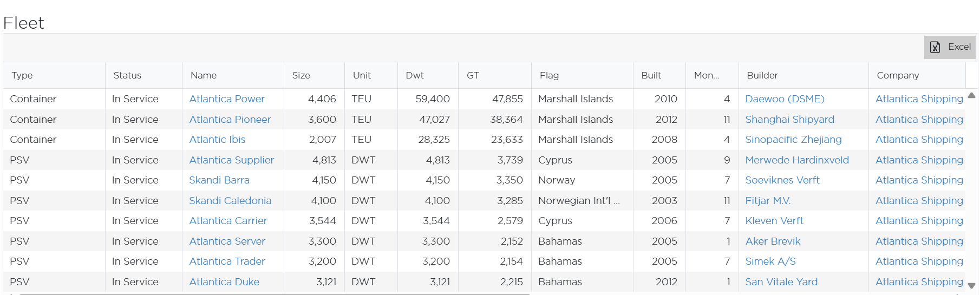
Task: Select the Norway flag cell
Action: coord(582,180)
